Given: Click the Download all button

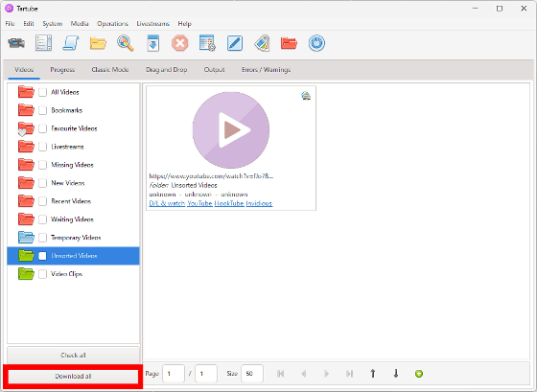Looking at the screenshot, I should click(x=73, y=377).
